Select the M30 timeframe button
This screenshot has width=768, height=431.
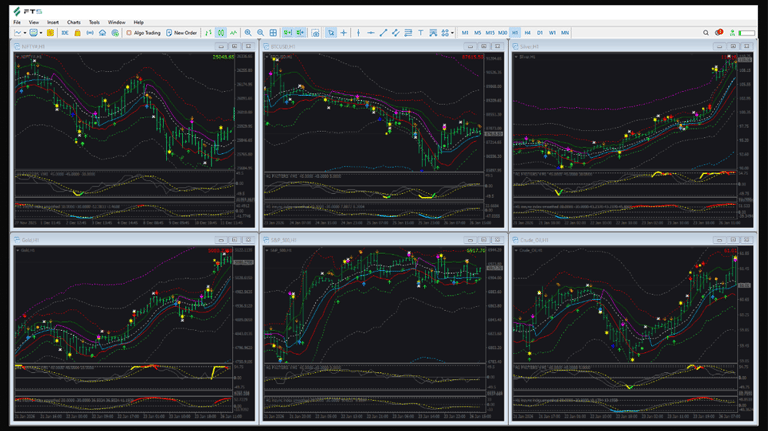tap(503, 33)
